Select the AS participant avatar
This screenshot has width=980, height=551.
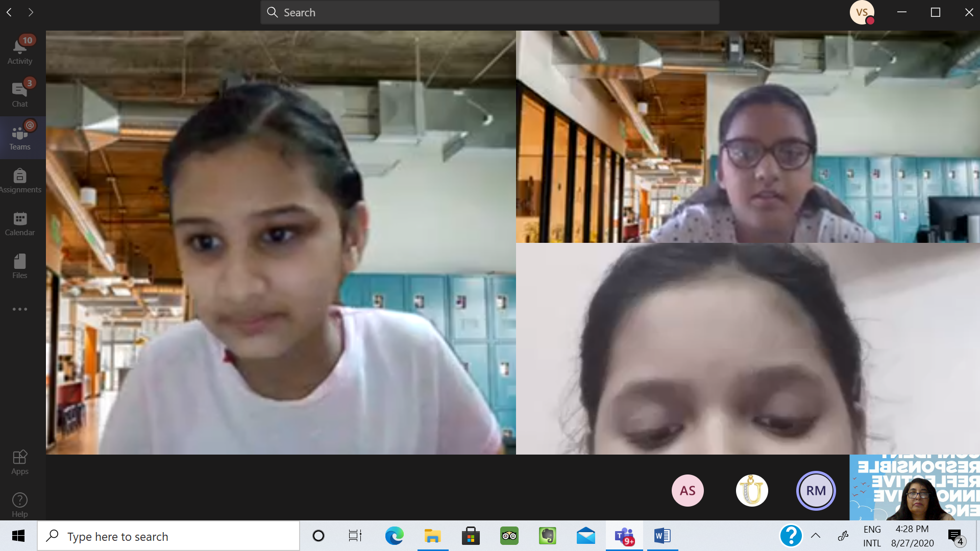688,491
